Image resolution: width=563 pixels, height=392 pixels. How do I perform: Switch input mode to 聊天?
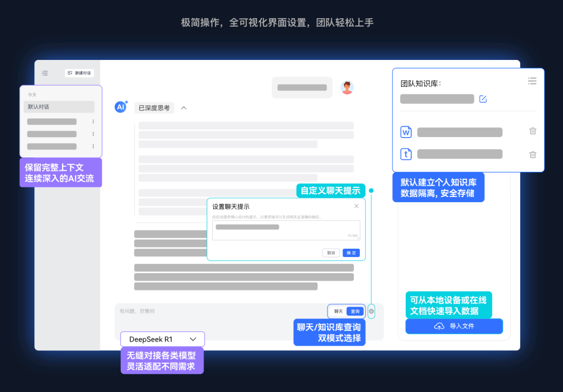tap(339, 311)
